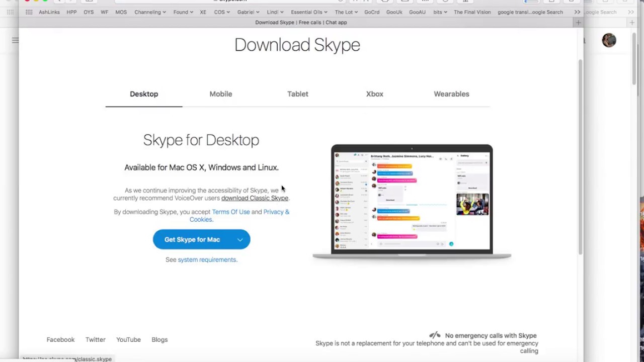Expand the Found bookmarks folder

tap(183, 12)
